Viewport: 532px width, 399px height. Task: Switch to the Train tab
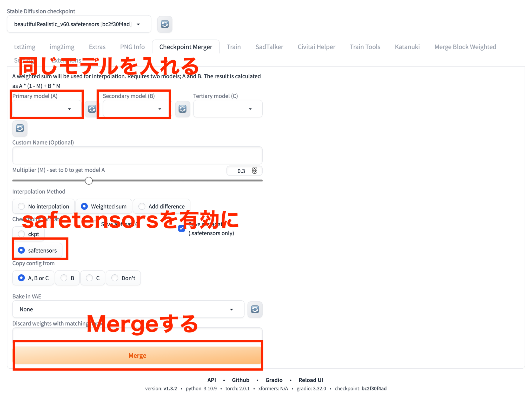[x=234, y=47]
